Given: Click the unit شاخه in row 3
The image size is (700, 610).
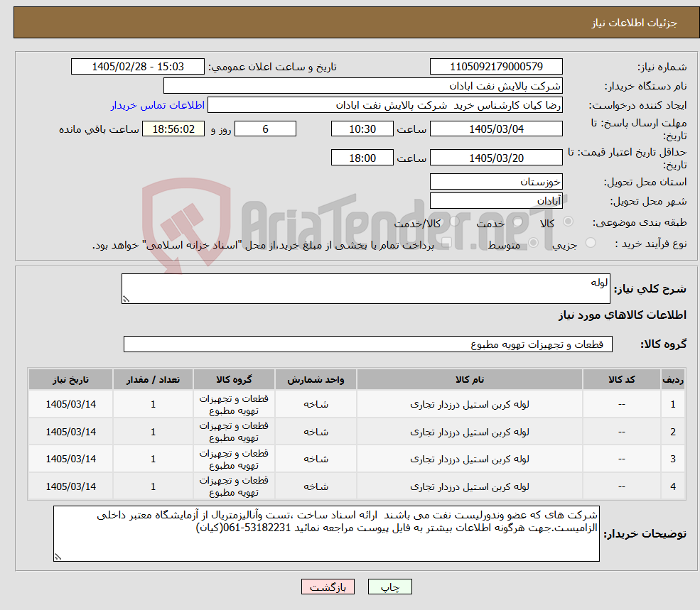Looking at the screenshot, I should (x=316, y=459).
